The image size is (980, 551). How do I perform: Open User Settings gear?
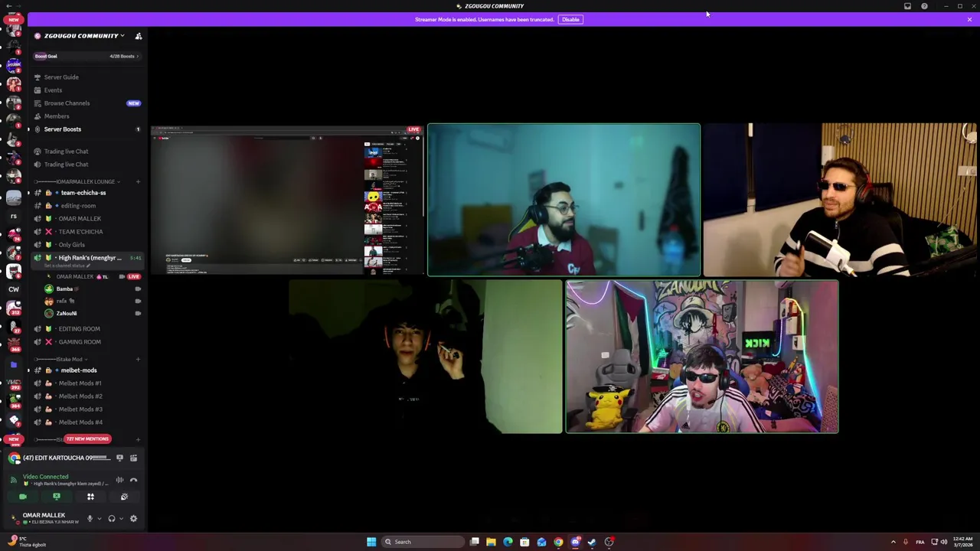click(x=133, y=519)
